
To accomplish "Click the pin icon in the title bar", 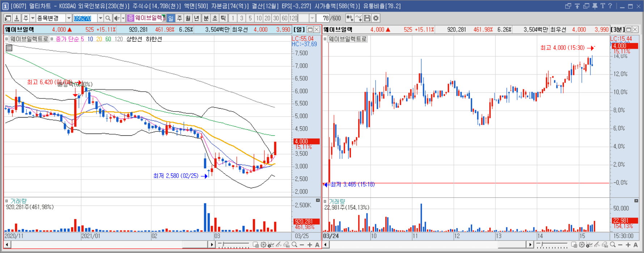I will point(595,6).
